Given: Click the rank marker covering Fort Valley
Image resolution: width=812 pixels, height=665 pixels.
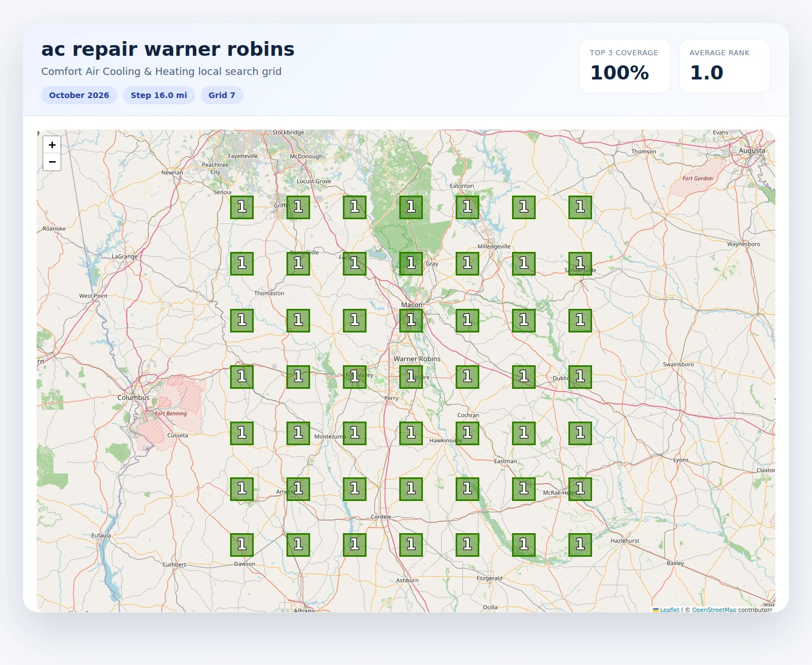Looking at the screenshot, I should tap(355, 376).
